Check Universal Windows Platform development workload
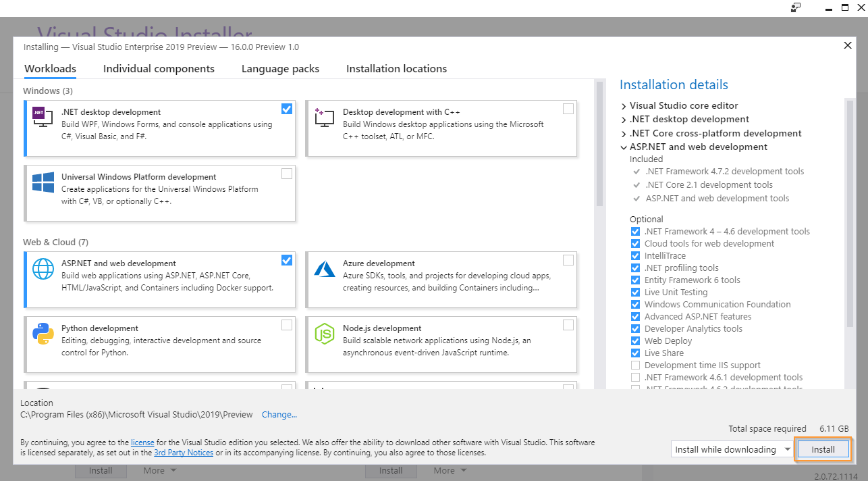Image resolution: width=868 pixels, height=481 pixels. [x=287, y=174]
